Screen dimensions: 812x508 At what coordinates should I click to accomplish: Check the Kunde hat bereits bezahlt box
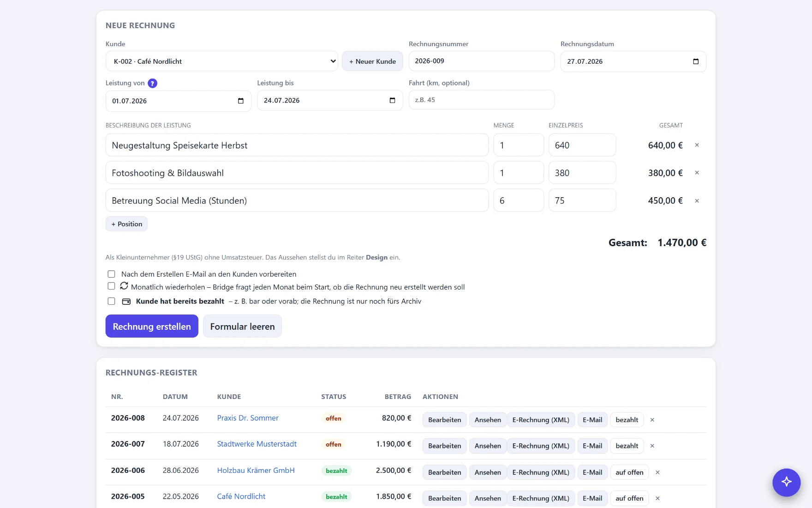point(111,301)
